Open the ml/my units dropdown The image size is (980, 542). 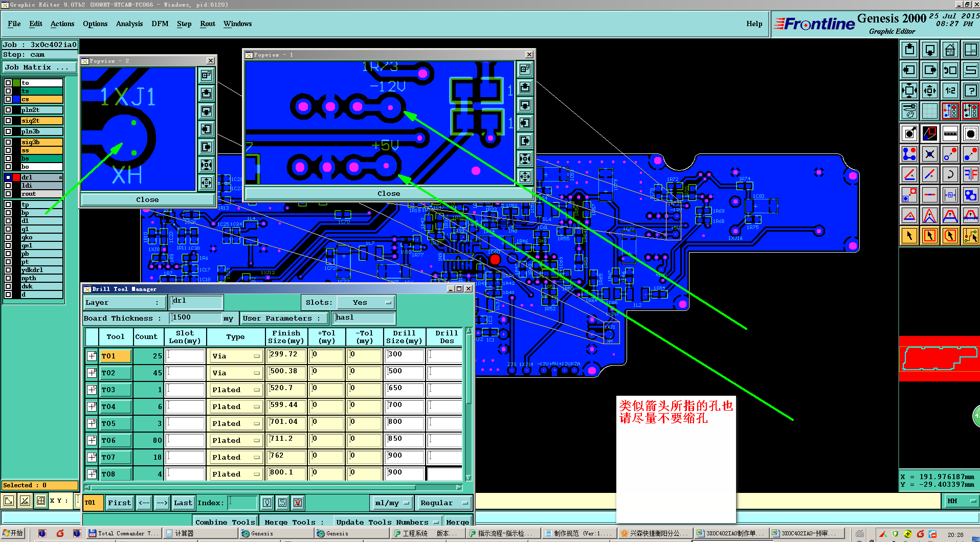tap(392, 503)
